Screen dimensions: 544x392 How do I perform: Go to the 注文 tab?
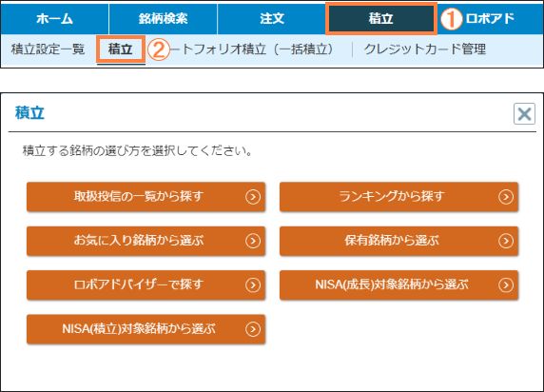tap(272, 18)
